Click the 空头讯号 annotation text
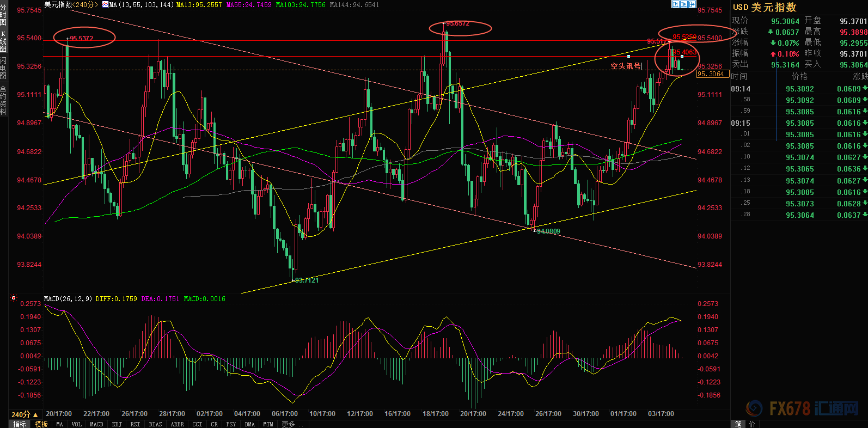The width and height of the screenshot is (868, 428). [x=626, y=66]
